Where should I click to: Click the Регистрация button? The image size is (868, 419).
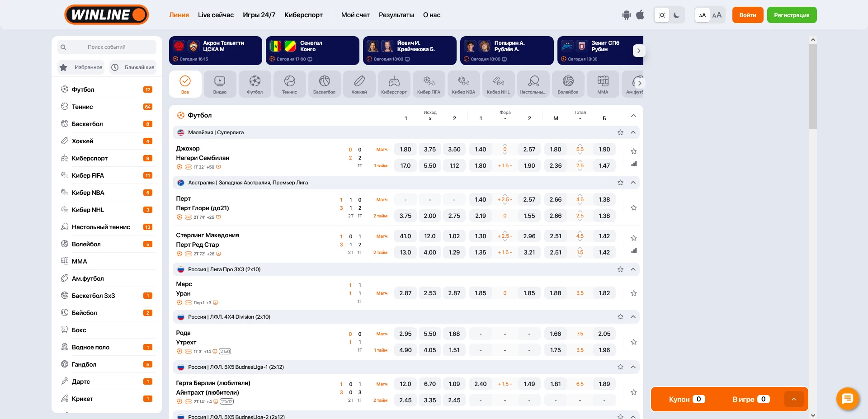click(x=792, y=15)
